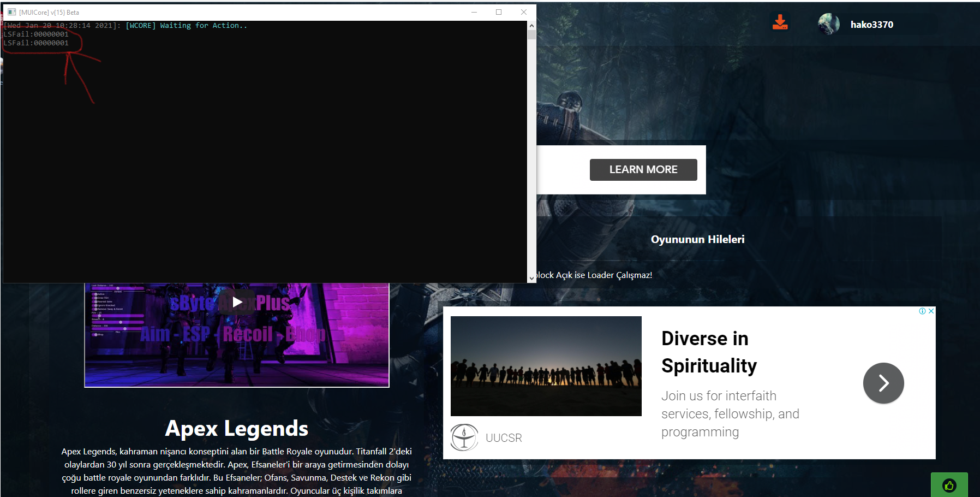The height and width of the screenshot is (497, 980).
Task: Click the console scrollbar thumb
Action: 531,35
